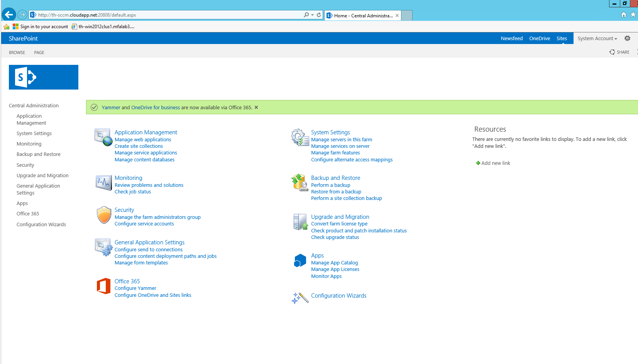Click the Upgrade and Migration server icon
The image size is (638, 364).
click(300, 222)
